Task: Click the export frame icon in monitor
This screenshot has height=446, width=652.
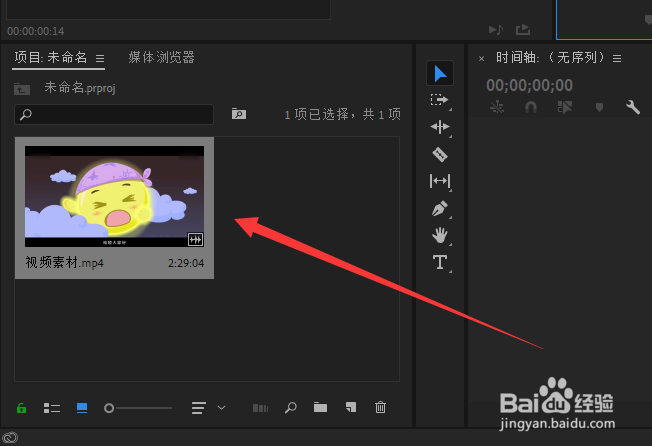Action: 523,30
